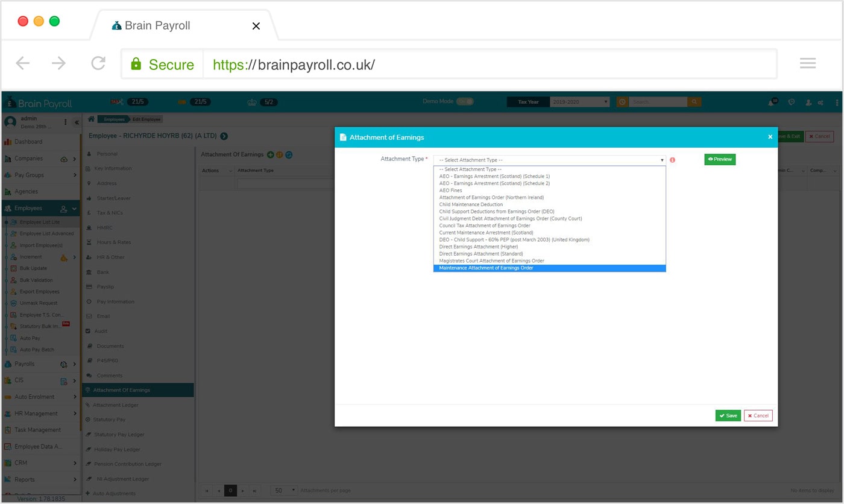The image size is (844, 504).
Task: Reload the page with browser refresh icon
Action: pos(98,63)
